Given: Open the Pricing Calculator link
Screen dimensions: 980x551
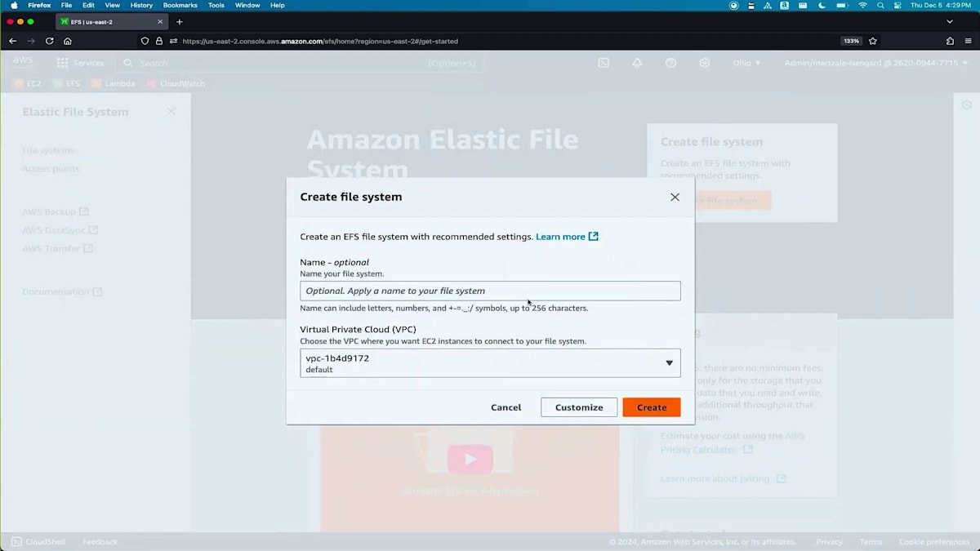Looking at the screenshot, I should pyautogui.click(x=706, y=449).
